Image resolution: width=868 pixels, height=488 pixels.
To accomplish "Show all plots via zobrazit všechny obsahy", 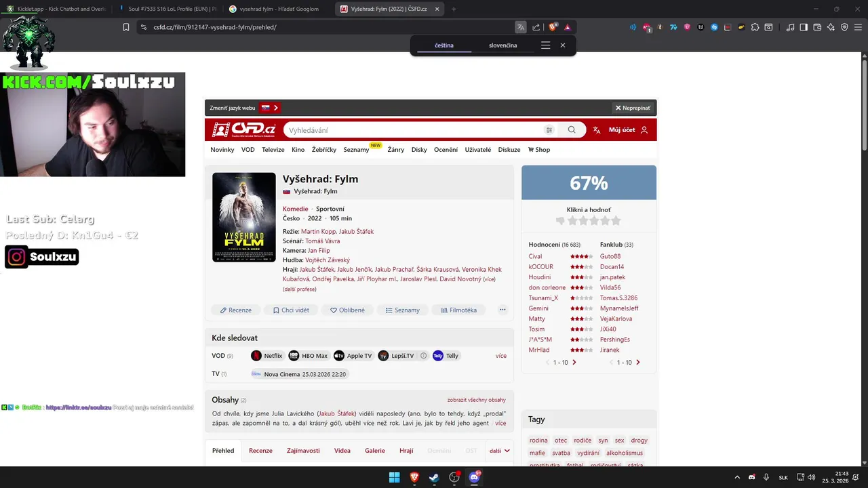I will [476, 400].
